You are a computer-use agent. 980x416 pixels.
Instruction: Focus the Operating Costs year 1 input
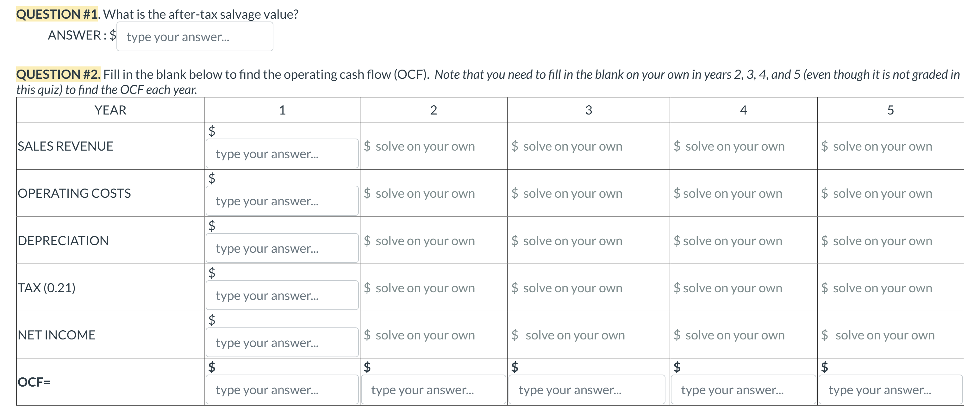[x=282, y=201]
